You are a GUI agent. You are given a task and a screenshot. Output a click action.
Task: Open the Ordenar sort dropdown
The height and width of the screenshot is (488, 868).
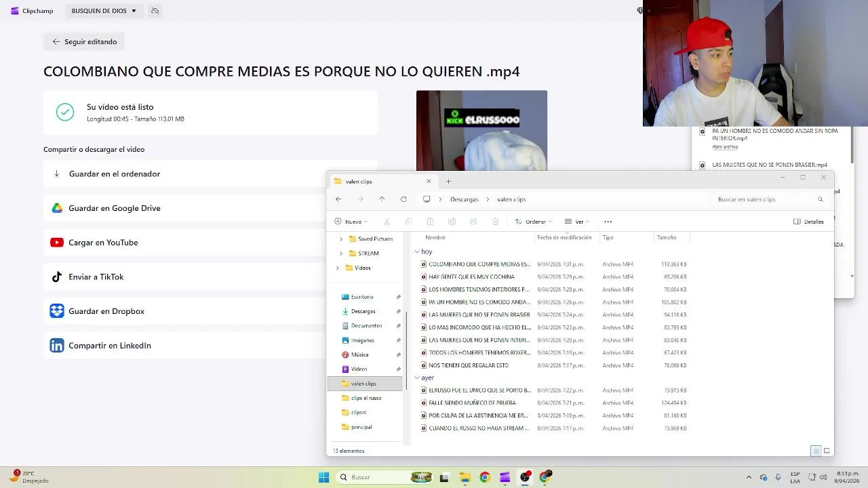(x=533, y=222)
